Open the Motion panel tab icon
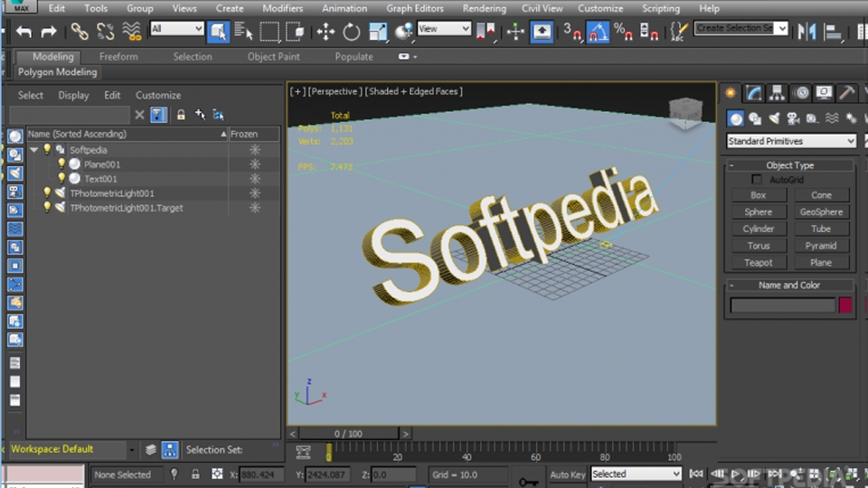868x488 pixels. pos(801,93)
